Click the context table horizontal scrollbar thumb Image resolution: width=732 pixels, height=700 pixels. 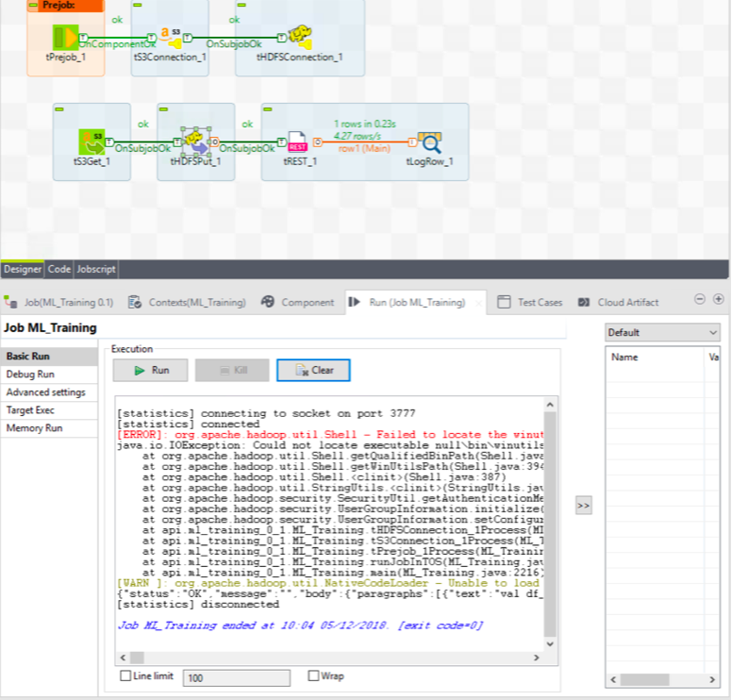tap(646, 679)
